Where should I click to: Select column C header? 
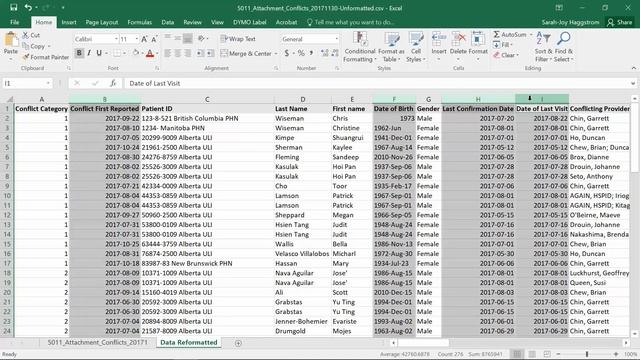(x=207, y=99)
